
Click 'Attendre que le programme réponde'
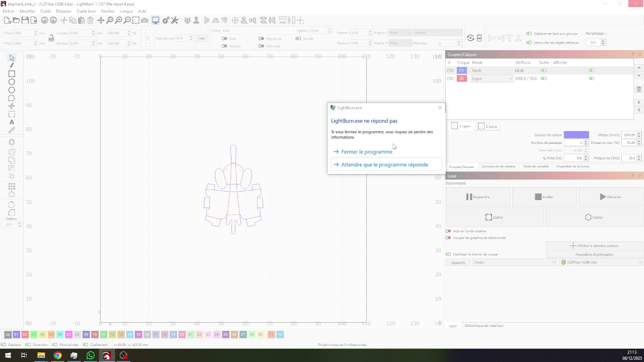click(384, 165)
